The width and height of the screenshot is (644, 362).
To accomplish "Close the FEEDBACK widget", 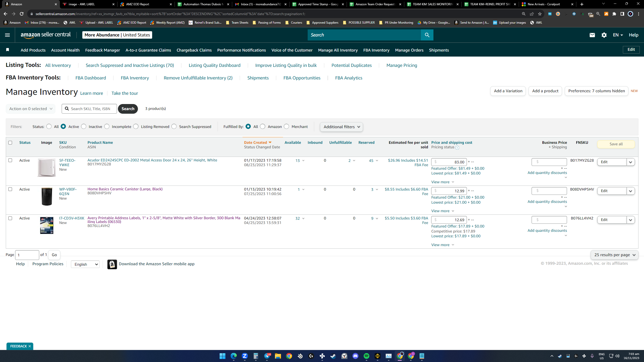I will coord(30,346).
